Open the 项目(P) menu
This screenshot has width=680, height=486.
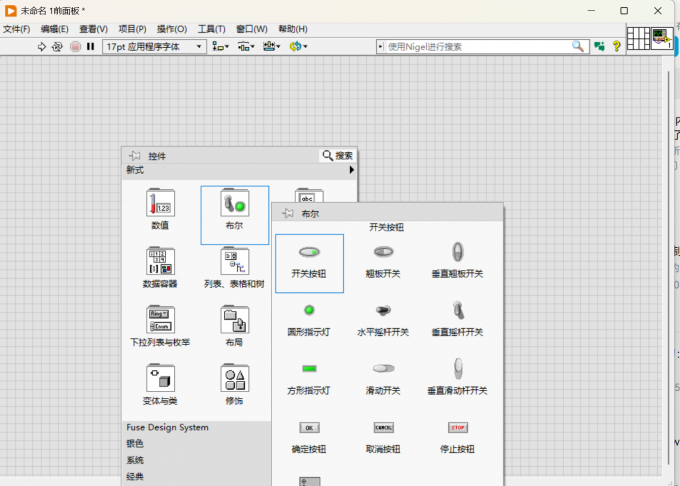pos(132,29)
